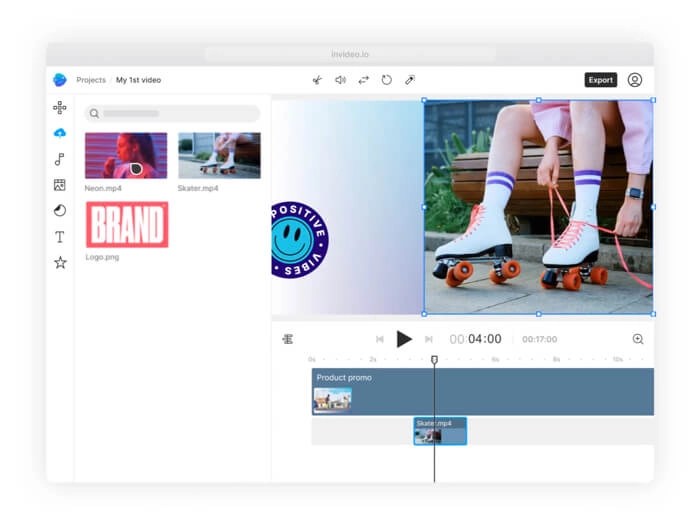Click the total duration 00:17:00

click(540, 339)
